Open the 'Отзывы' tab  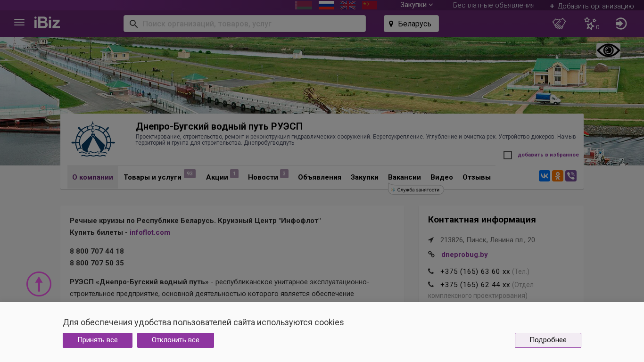point(477,177)
